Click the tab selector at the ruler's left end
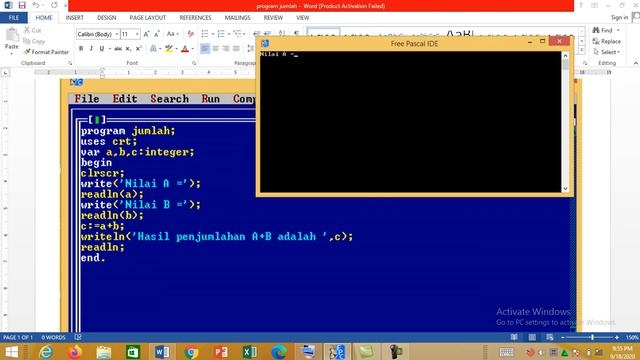Image resolution: width=640 pixels, height=360 pixels. coord(5,73)
